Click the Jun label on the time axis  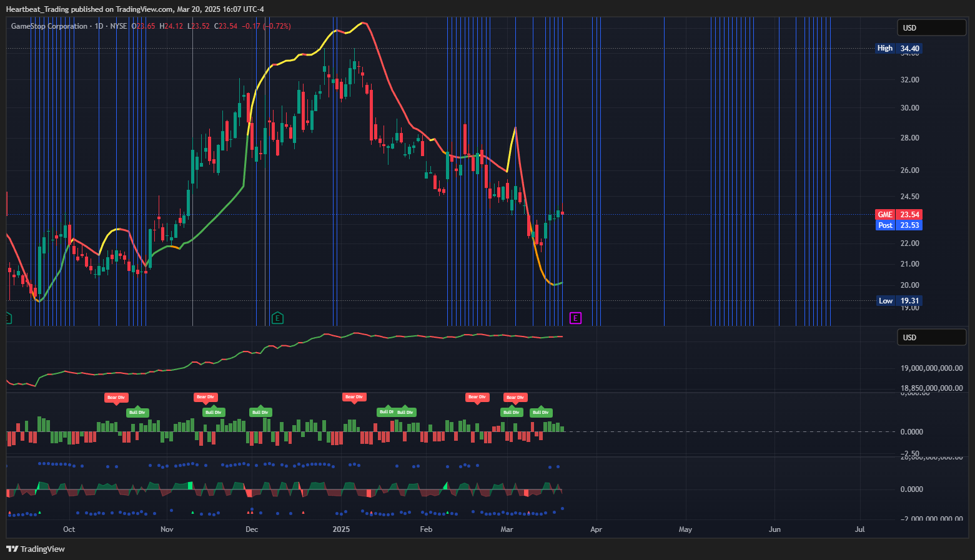click(775, 529)
